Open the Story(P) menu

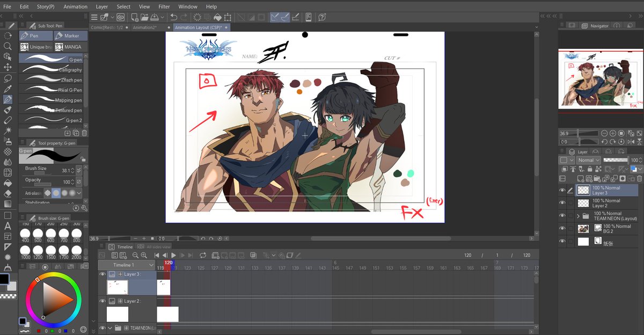46,6
